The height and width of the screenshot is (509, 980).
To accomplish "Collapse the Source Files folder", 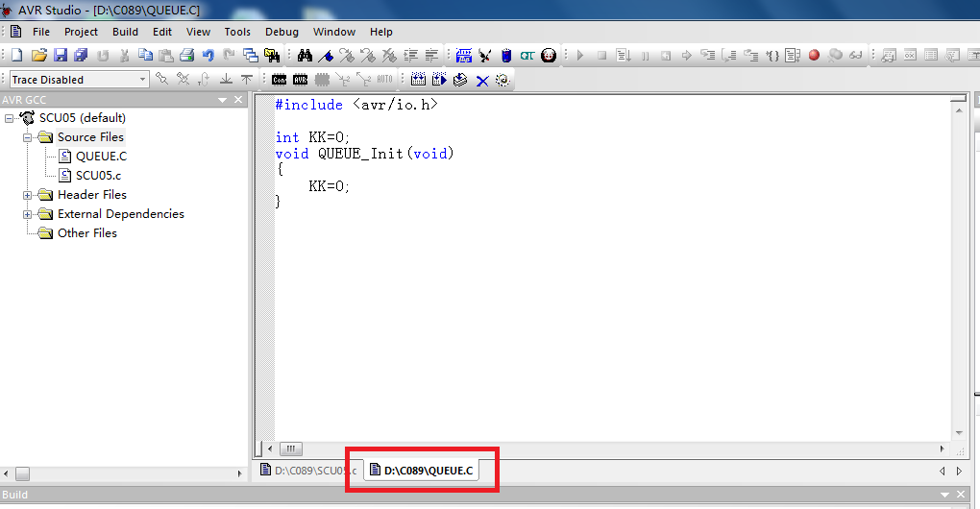I will tap(28, 137).
